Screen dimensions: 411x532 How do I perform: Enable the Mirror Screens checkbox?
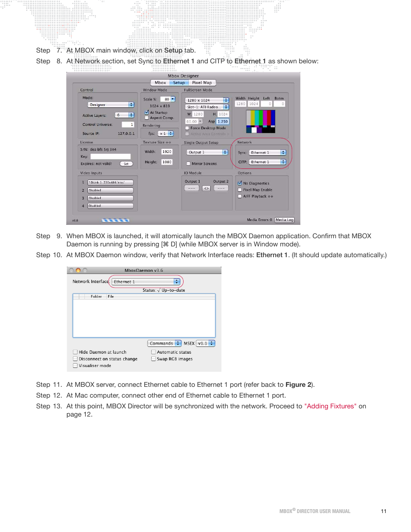coord(188,164)
